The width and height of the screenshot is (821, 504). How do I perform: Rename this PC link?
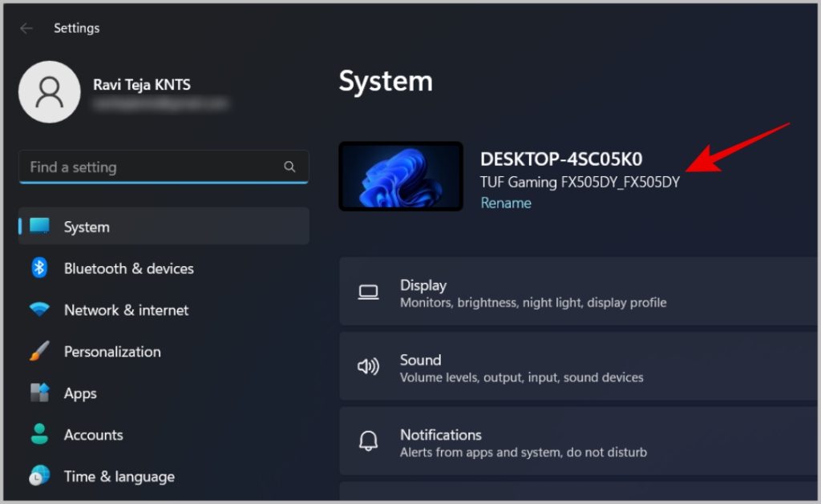(506, 203)
